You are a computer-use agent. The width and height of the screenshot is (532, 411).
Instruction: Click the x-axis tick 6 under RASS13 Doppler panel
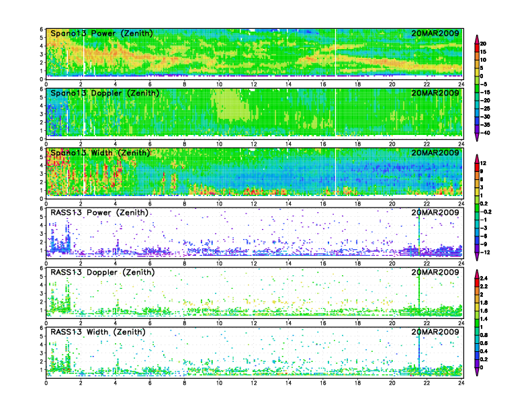(x=150, y=323)
